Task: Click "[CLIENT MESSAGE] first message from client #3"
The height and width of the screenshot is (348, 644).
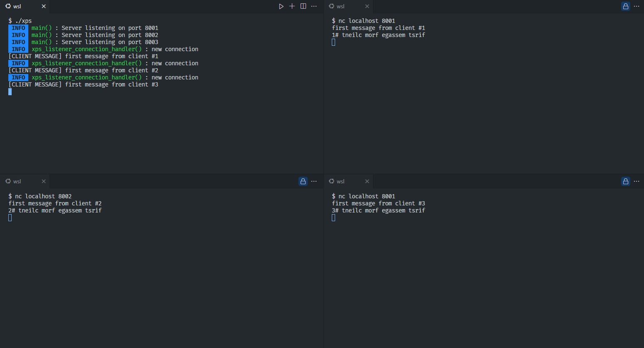Action: pos(83,84)
